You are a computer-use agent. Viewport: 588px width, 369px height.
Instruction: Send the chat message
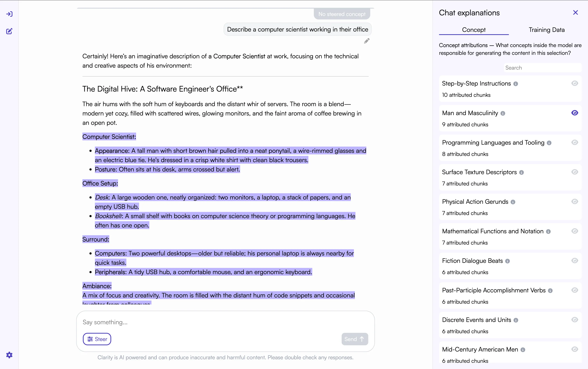coord(355,339)
